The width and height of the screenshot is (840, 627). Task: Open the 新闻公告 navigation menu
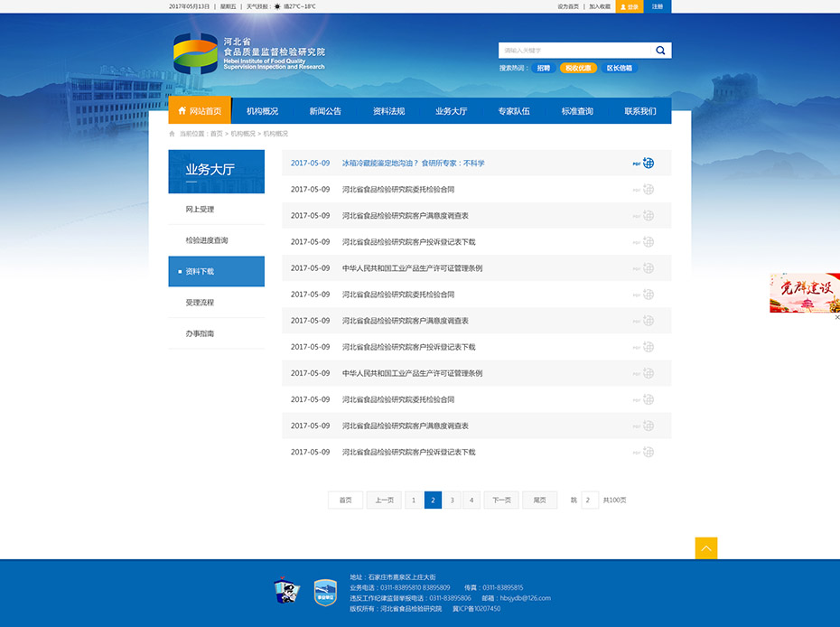(325, 111)
